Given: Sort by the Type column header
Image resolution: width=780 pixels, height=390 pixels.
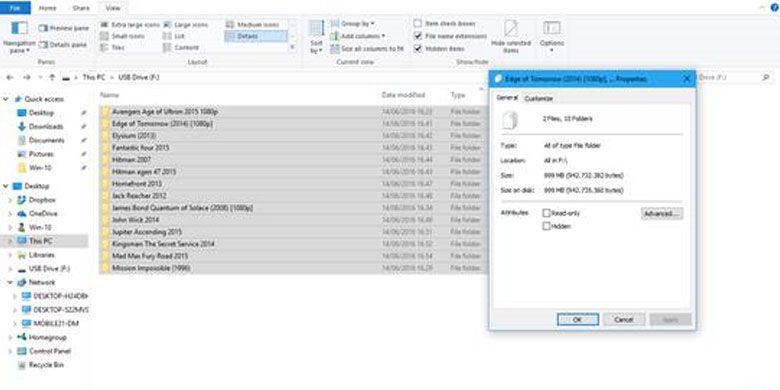Looking at the screenshot, I should [458, 95].
